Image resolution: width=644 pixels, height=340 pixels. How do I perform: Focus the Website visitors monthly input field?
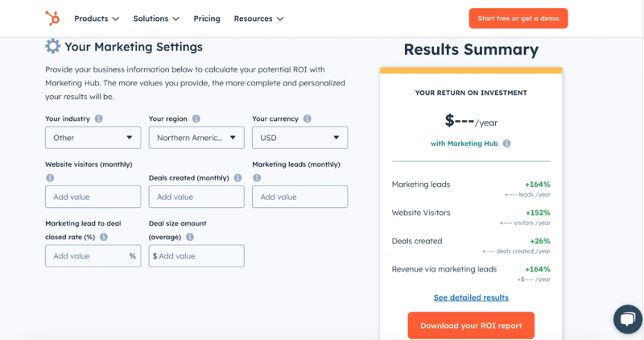93,197
